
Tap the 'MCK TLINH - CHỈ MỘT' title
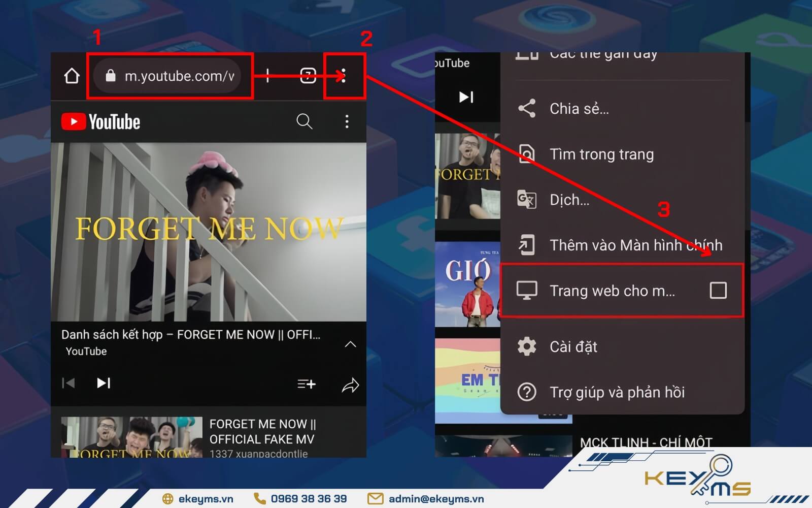click(646, 442)
